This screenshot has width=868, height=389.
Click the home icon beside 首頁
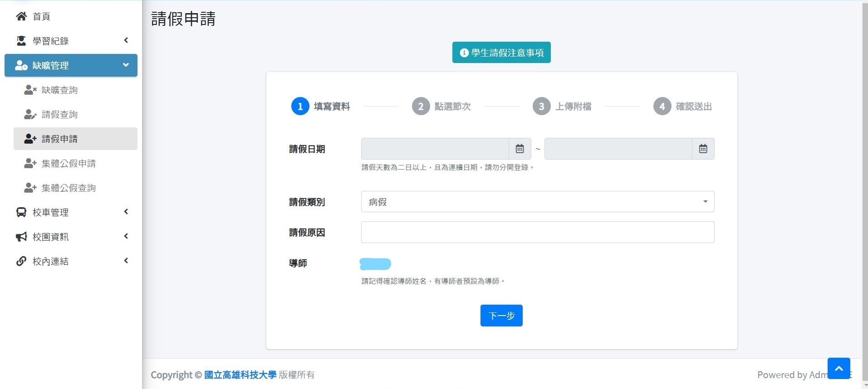(21, 16)
